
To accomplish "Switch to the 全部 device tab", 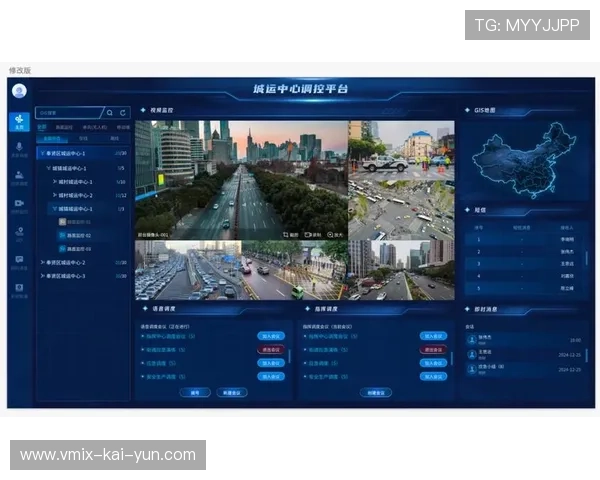I will point(42,127).
